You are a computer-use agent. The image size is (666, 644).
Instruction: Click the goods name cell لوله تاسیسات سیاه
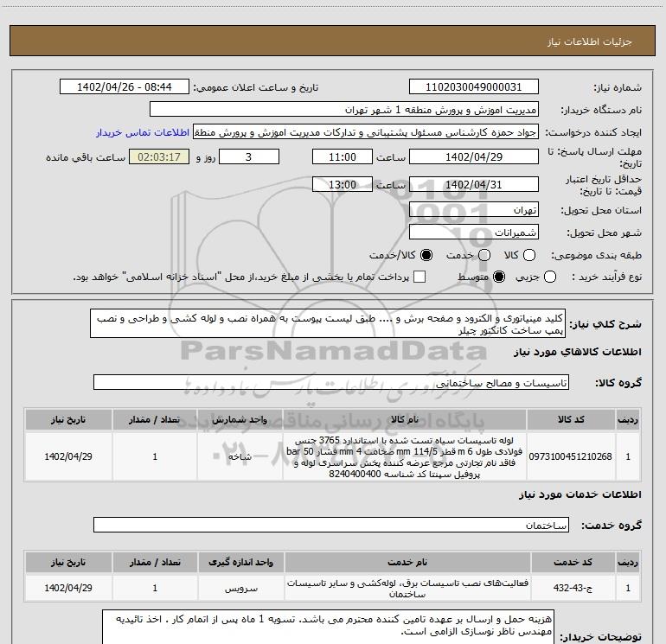(405, 456)
